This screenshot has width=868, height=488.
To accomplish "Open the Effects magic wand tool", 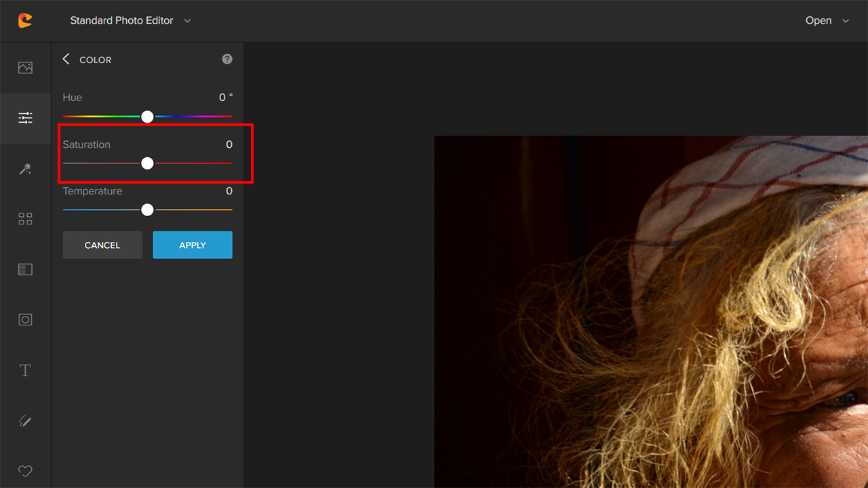I will (25, 169).
